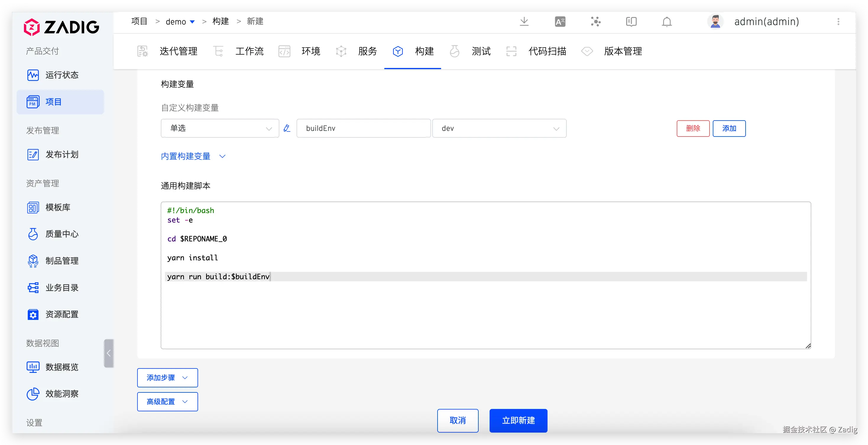Open 运行状态 in sidebar
The image size is (868, 445).
[x=53, y=75]
